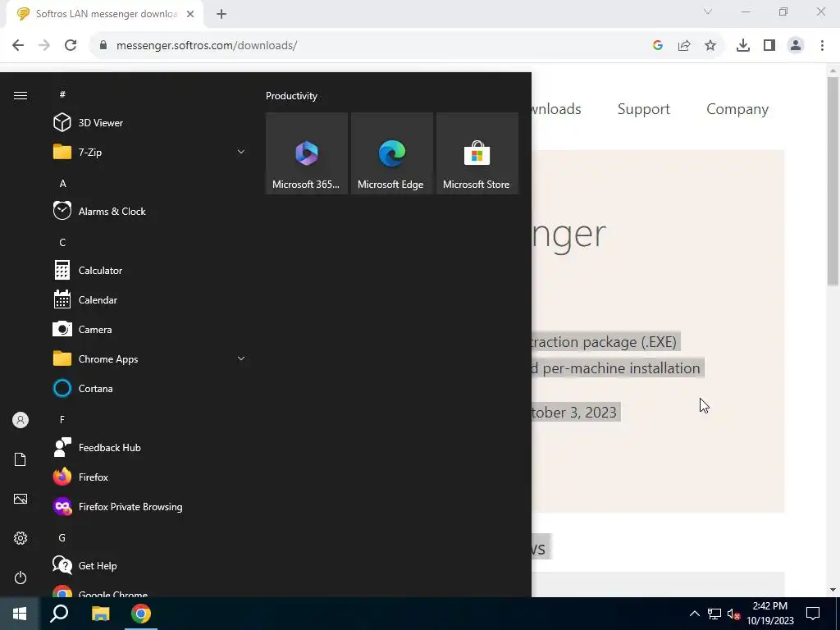The image size is (840, 630).
Task: Open the notification center icon
Action: coord(813,614)
